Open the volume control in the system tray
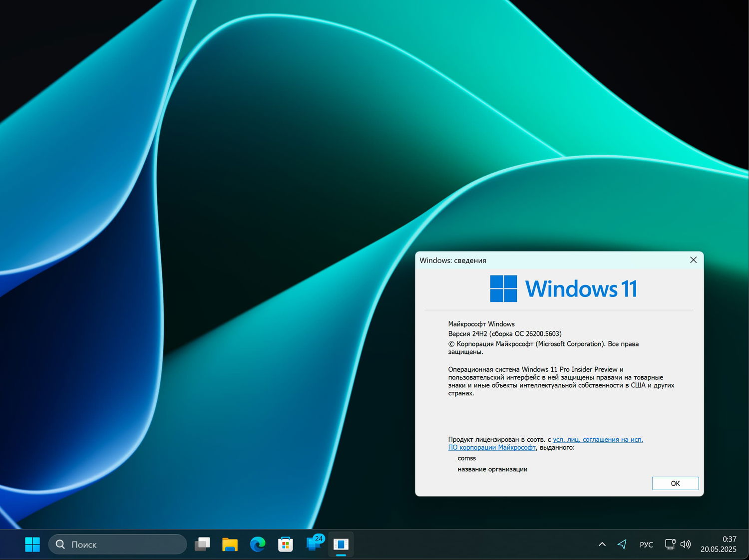 [686, 544]
